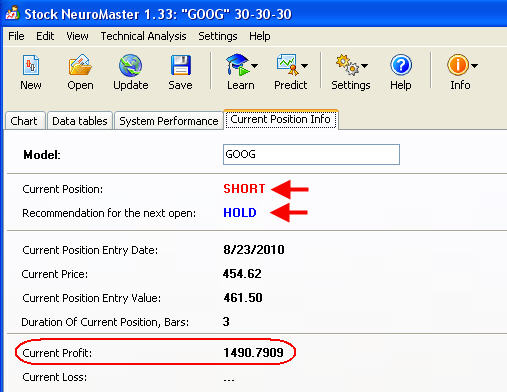Screen dimensions: 507x392
Task: Switch to the Data tables tab
Action: (80, 121)
